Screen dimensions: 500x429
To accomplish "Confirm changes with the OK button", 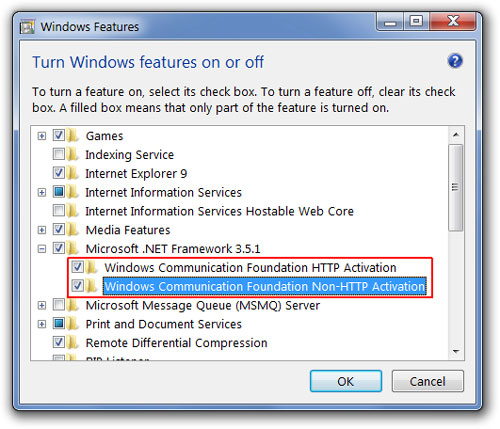I will point(346,381).
